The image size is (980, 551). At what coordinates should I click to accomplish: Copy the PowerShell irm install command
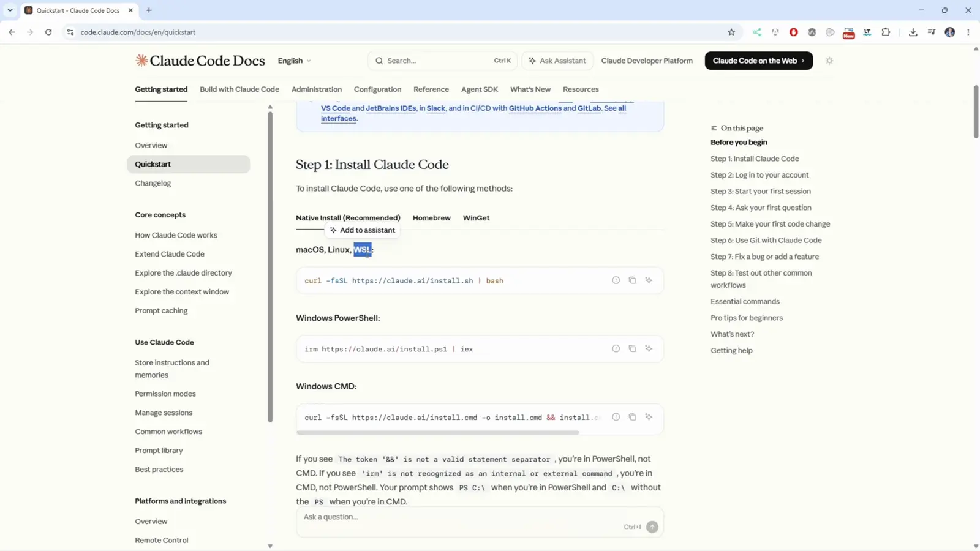click(632, 349)
